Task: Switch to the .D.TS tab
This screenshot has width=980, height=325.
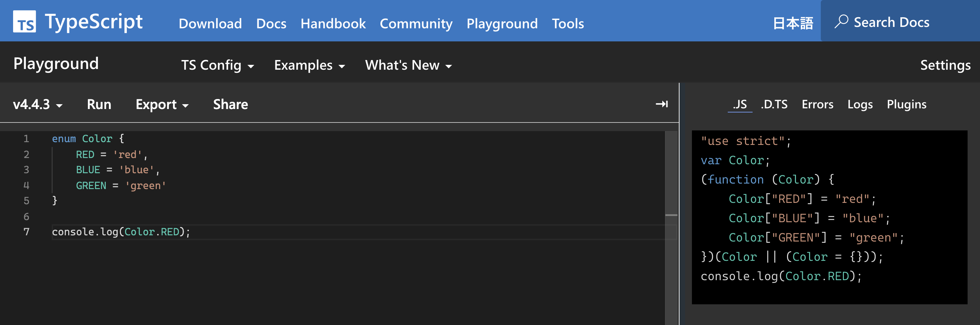Action: [774, 105]
